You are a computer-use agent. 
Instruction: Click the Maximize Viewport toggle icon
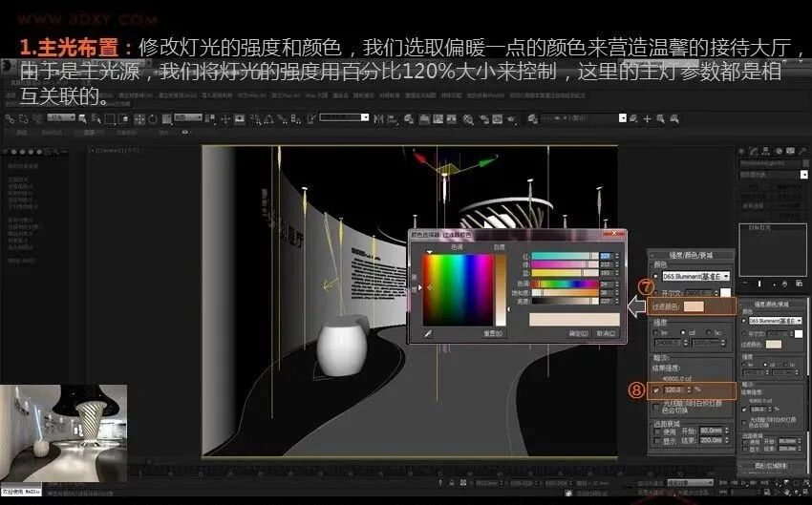pos(805,492)
